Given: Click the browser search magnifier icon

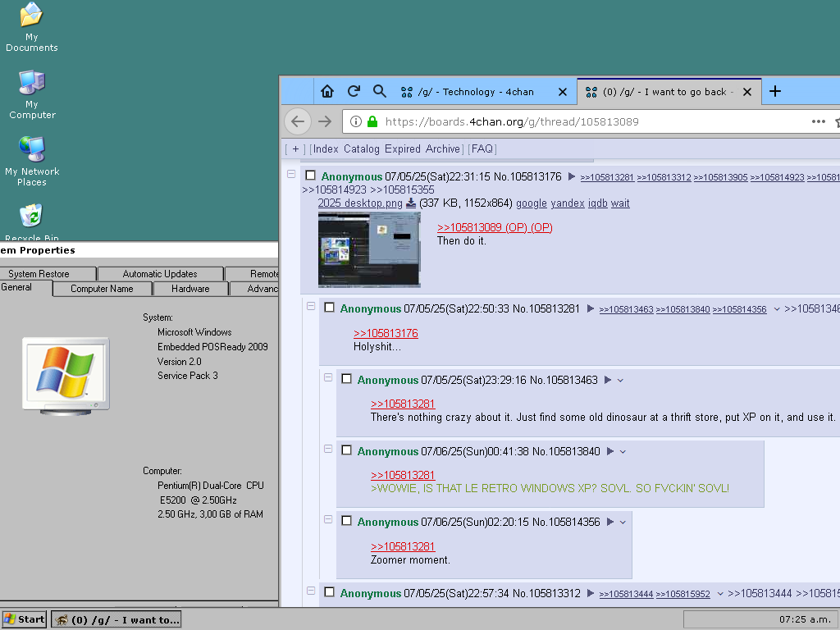Looking at the screenshot, I should pyautogui.click(x=379, y=92).
